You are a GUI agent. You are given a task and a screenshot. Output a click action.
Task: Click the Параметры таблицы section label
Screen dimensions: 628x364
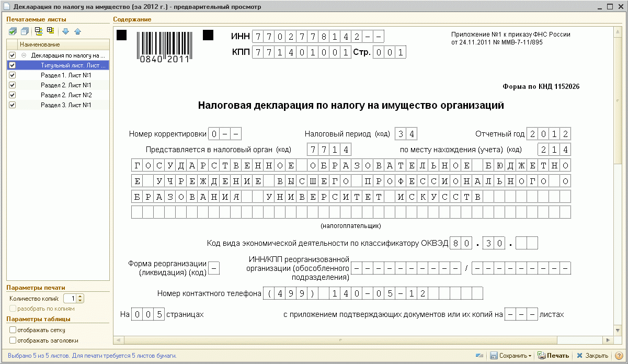click(37, 320)
